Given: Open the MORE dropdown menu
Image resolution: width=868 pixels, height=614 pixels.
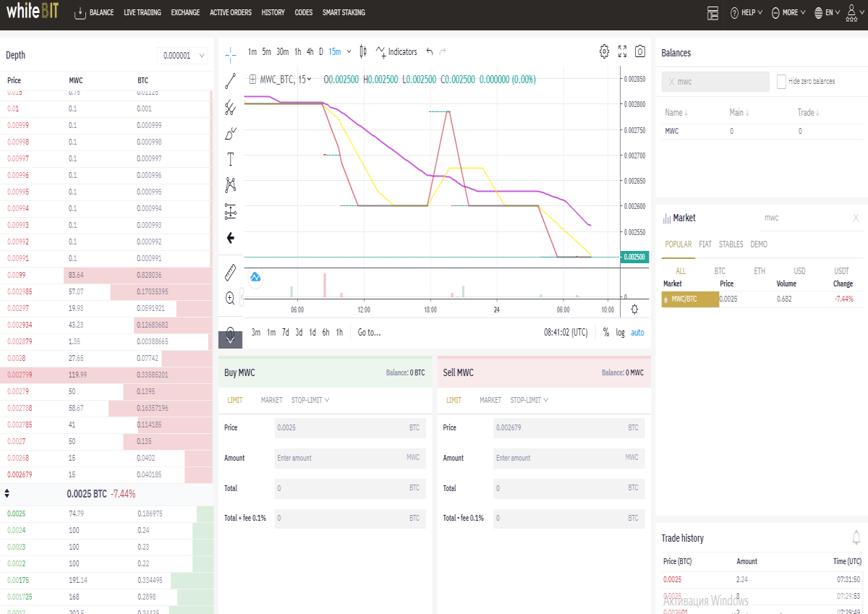Looking at the screenshot, I should (788, 12).
